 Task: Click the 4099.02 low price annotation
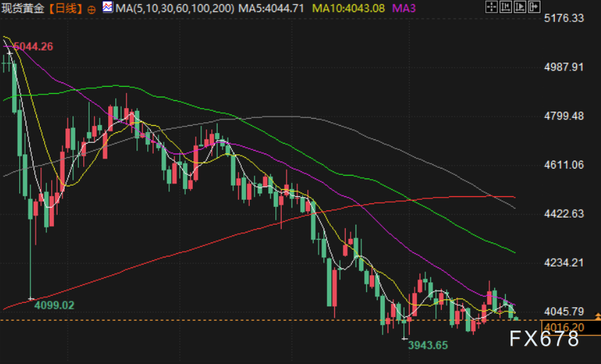coord(55,306)
